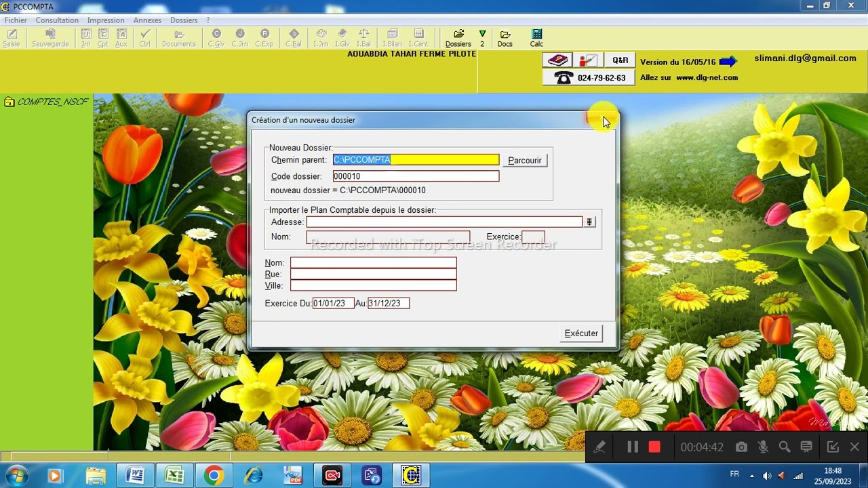
Task: Click the Exercice field in import section
Action: [x=533, y=237]
